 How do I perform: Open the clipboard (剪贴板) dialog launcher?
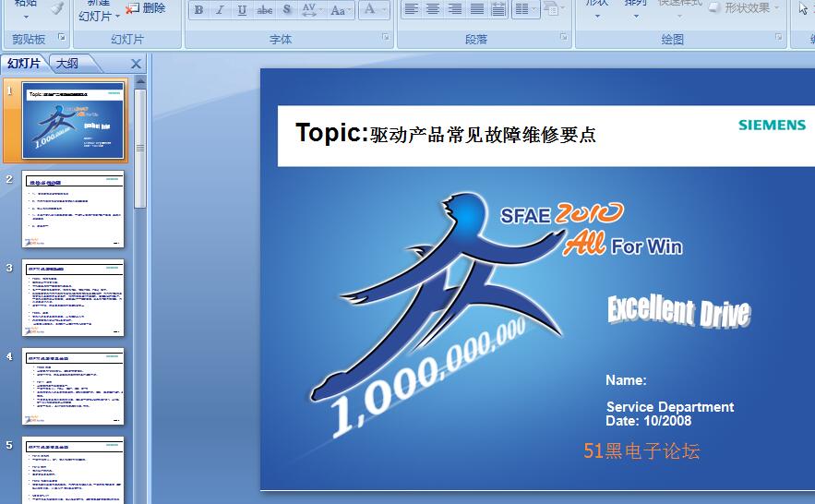62,37
